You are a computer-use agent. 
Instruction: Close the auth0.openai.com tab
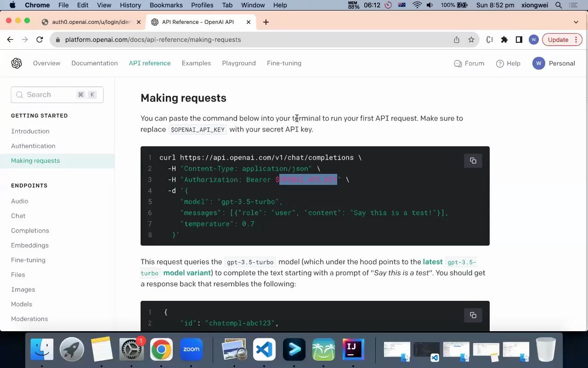pyautogui.click(x=139, y=22)
